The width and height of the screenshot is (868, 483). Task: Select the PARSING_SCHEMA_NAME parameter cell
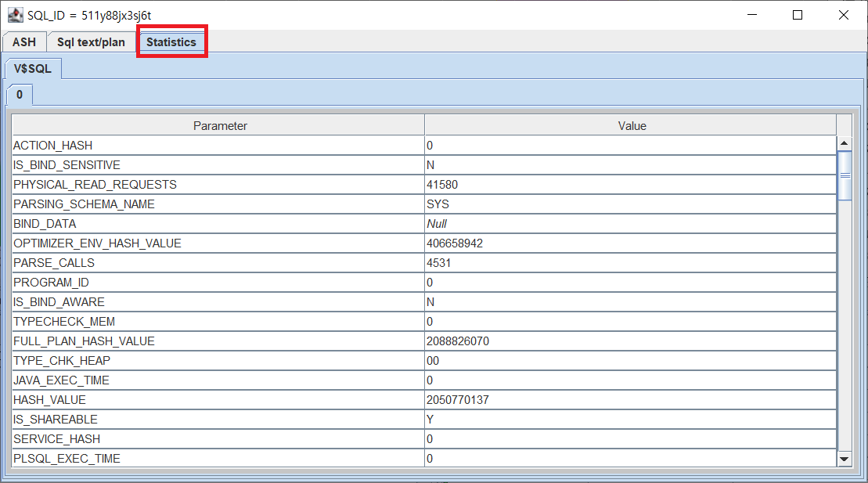tap(218, 204)
